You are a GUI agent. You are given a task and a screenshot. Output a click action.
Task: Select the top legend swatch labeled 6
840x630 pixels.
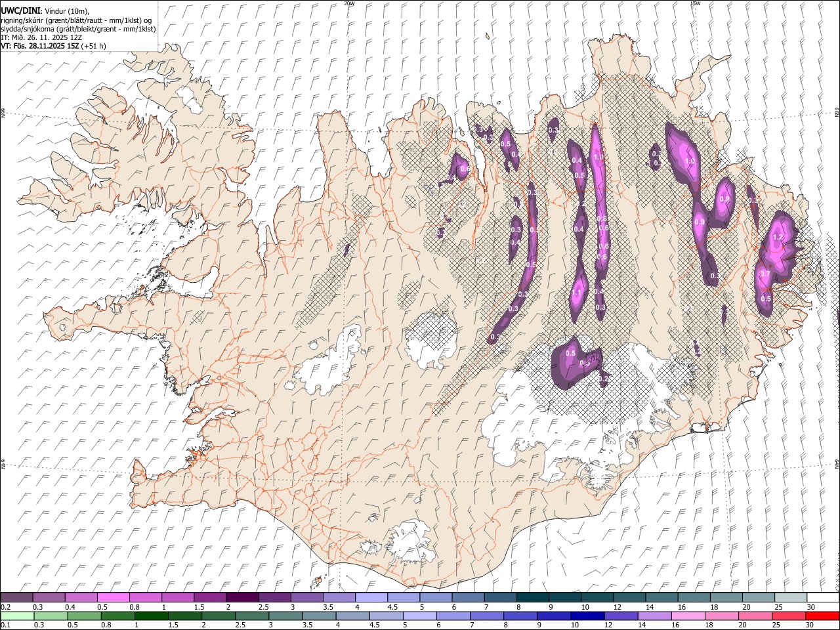(468, 597)
